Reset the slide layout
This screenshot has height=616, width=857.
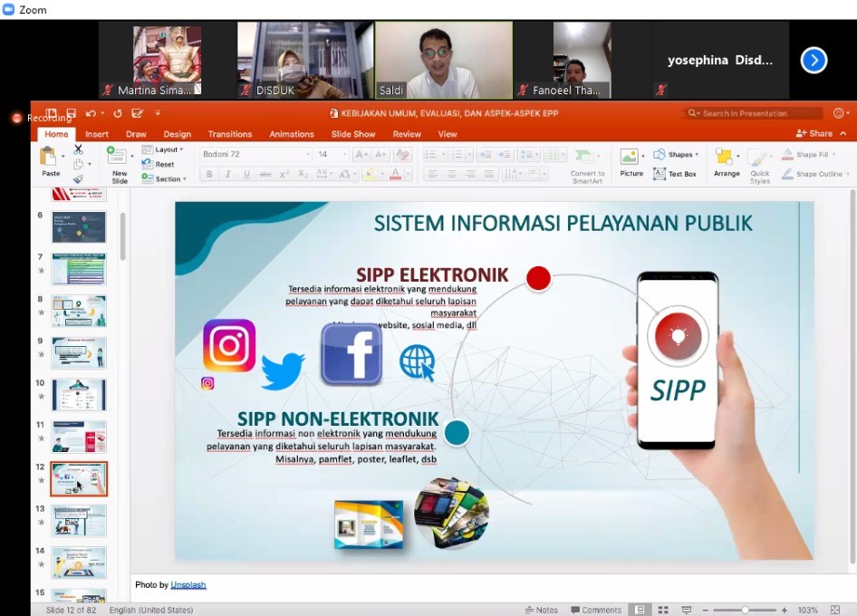tap(159, 164)
